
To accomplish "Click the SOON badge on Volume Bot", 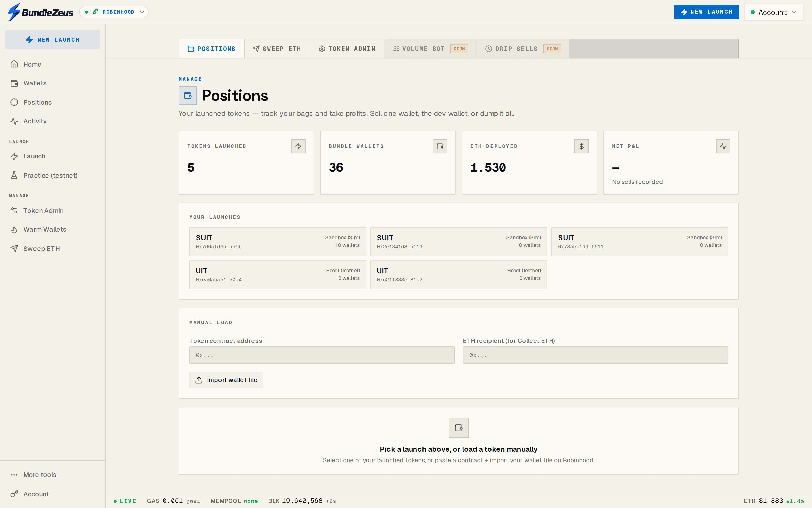I will coord(459,49).
